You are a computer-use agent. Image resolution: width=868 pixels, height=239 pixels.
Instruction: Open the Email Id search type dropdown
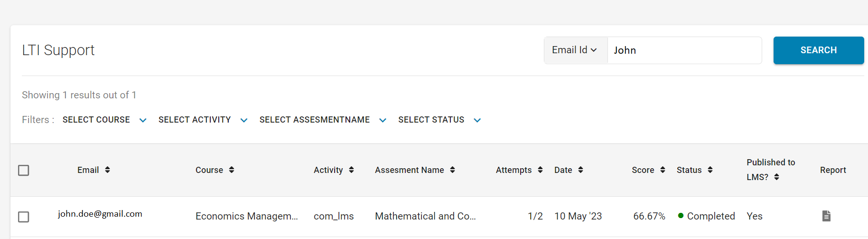point(575,50)
